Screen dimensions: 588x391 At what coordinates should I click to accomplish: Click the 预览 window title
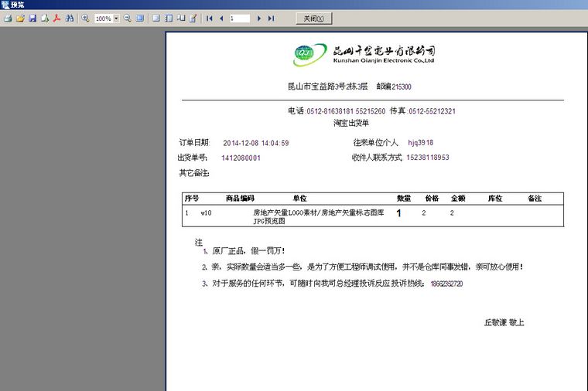coord(17,5)
